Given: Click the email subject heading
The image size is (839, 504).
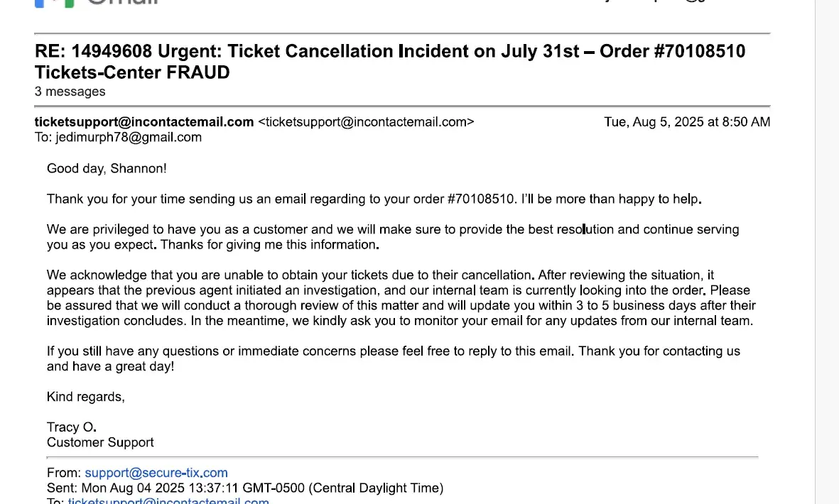Looking at the screenshot, I should click(389, 61).
